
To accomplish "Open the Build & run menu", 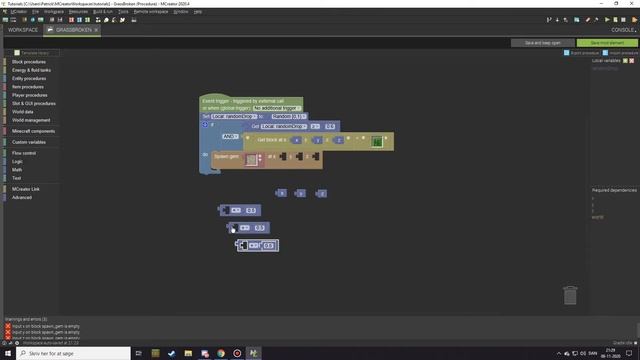I will click(102, 12).
